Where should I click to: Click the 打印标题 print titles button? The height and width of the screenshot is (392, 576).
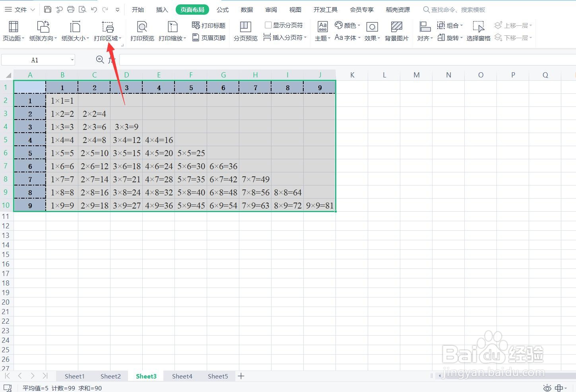(209, 25)
